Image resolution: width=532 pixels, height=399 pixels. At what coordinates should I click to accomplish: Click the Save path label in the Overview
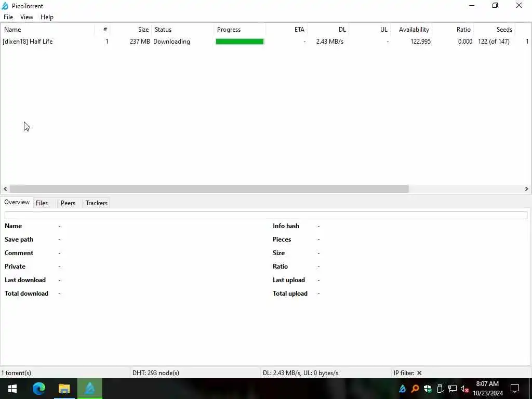click(x=19, y=240)
